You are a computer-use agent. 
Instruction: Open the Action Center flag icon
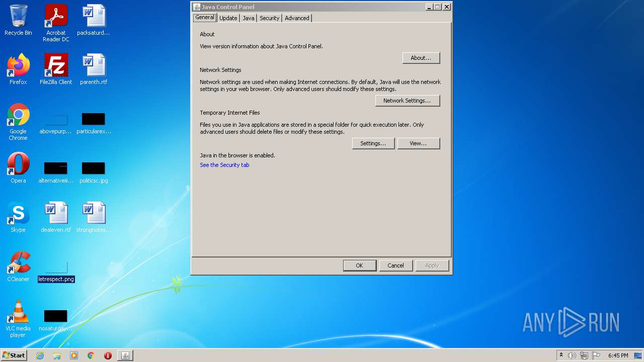point(596,355)
